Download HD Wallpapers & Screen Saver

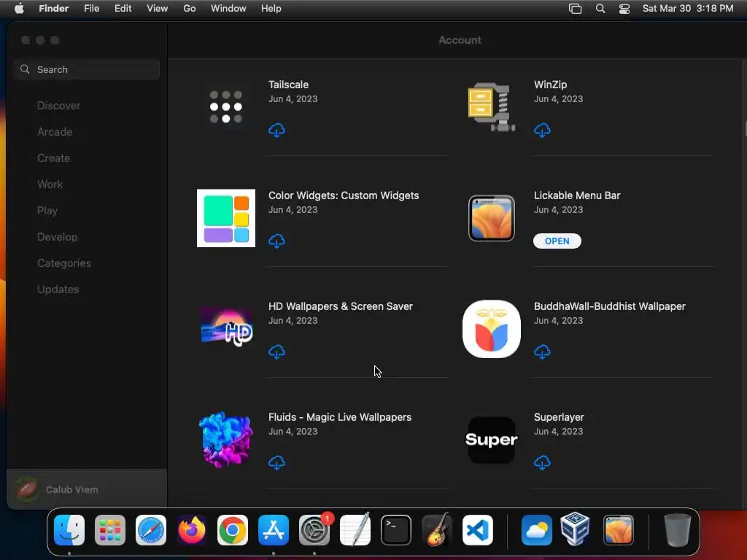click(x=276, y=352)
